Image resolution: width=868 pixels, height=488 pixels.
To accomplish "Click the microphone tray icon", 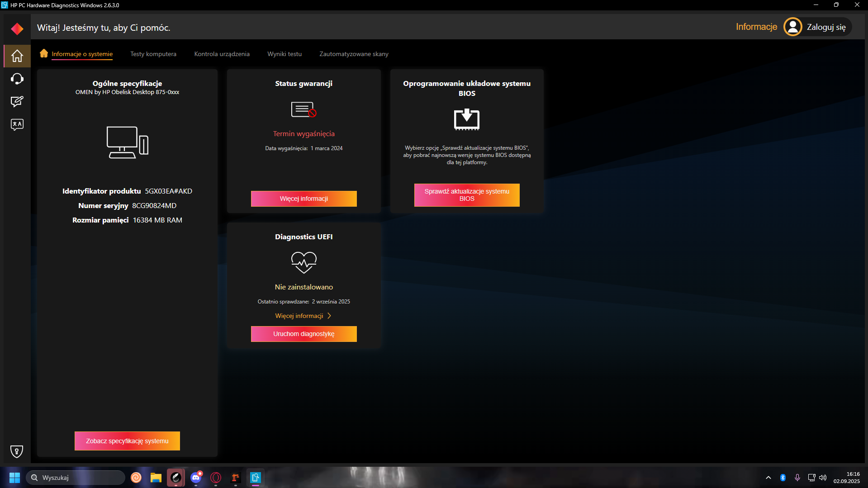I will (x=797, y=478).
